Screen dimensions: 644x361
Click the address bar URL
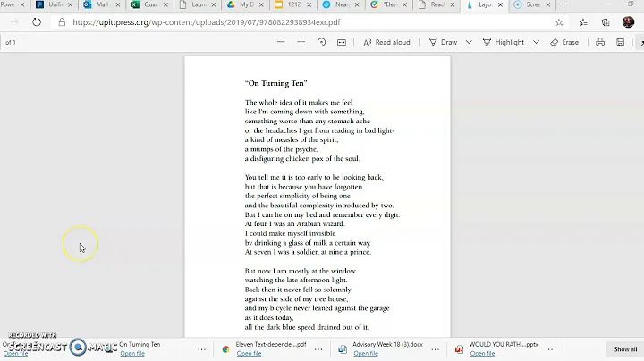tap(207, 22)
